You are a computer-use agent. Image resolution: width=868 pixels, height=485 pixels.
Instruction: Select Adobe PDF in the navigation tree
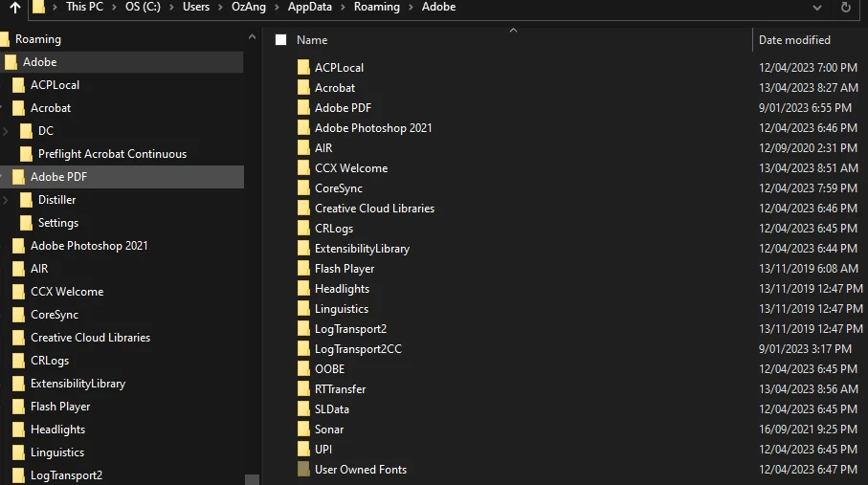58,177
